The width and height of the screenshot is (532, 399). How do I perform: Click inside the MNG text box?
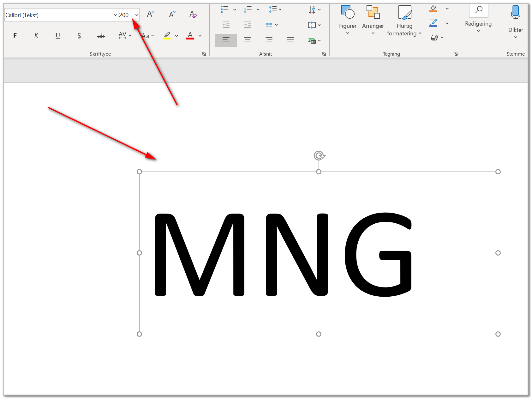(319, 253)
